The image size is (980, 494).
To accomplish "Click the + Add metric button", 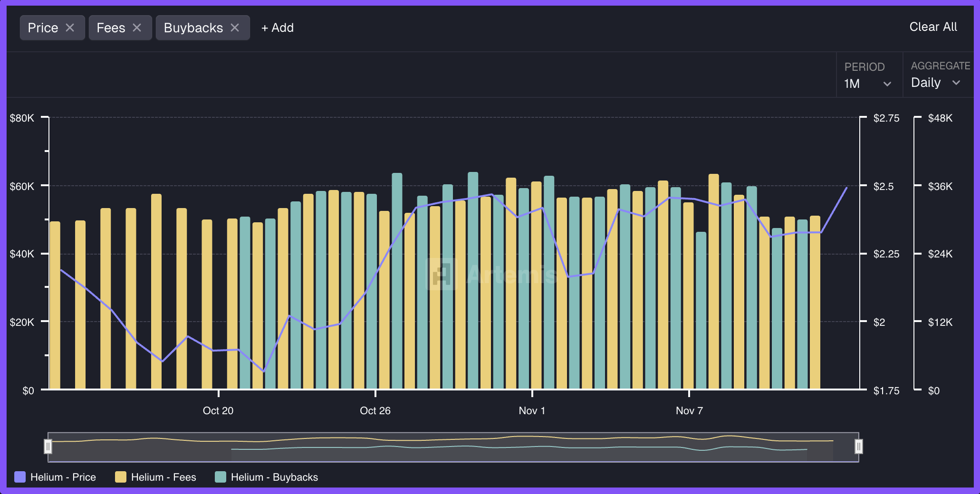I will click(x=277, y=28).
